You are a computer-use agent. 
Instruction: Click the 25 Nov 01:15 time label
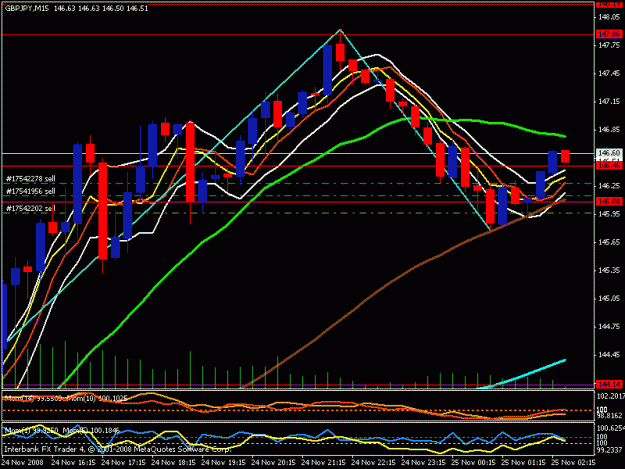coord(523,462)
